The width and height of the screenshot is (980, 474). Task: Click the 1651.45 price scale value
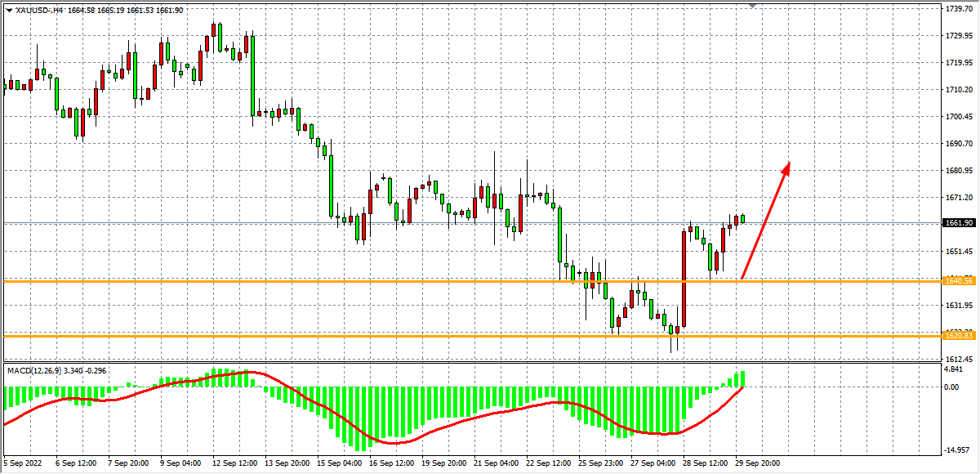(x=957, y=252)
